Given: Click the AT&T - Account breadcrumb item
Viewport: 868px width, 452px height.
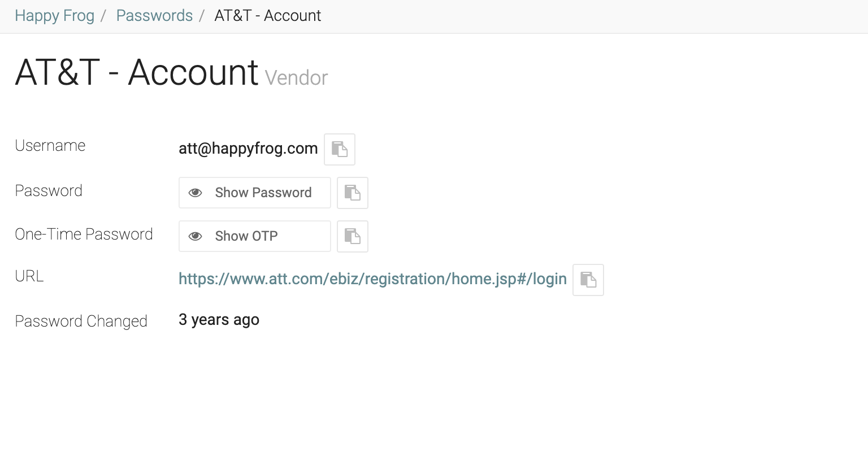Looking at the screenshot, I should click(x=267, y=16).
